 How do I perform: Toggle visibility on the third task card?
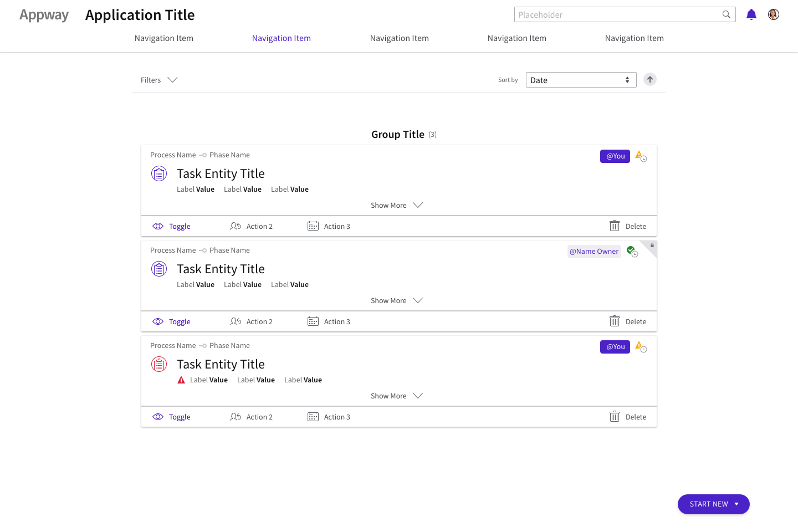[158, 417]
